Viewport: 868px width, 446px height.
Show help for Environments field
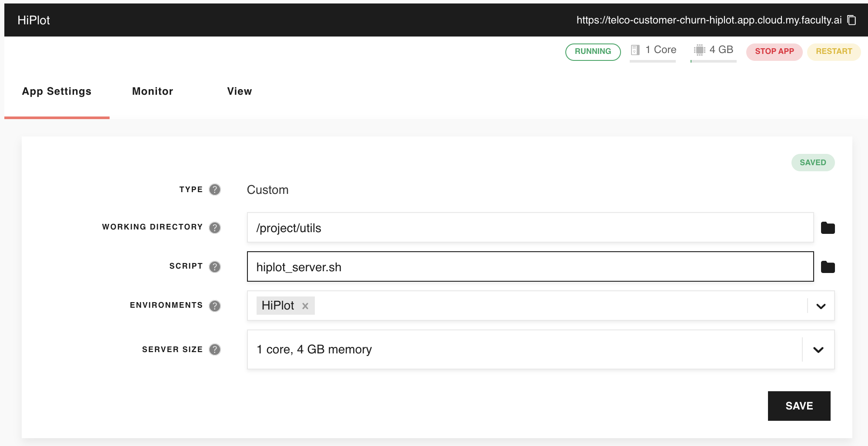pyautogui.click(x=215, y=306)
